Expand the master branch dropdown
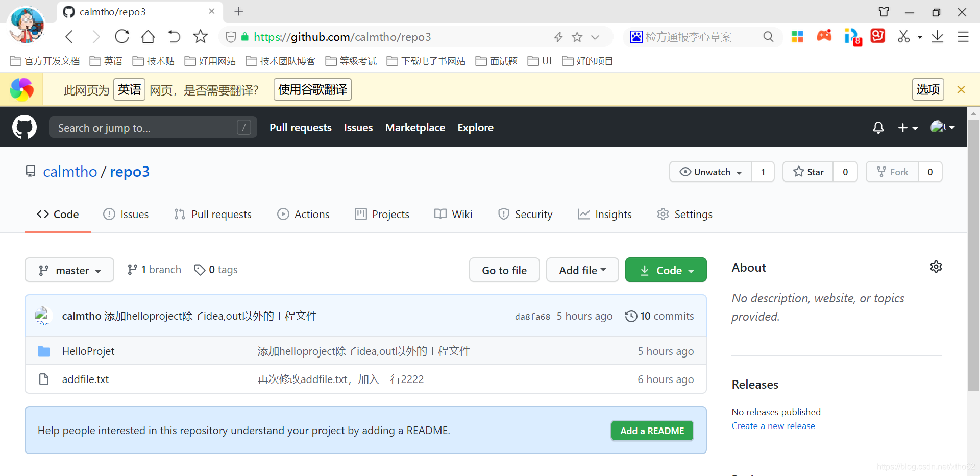The image size is (980, 476). 69,270
